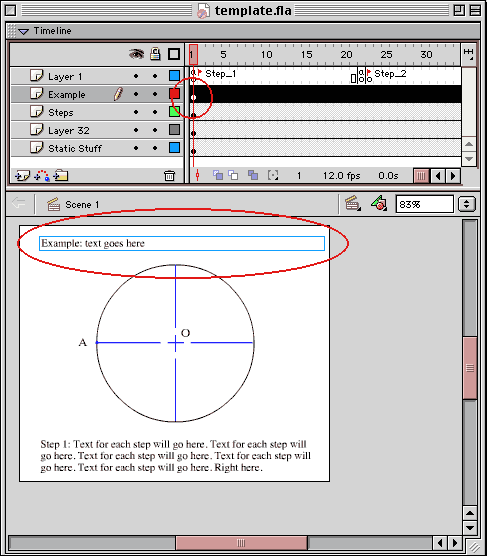Click the Scene 1 clapperboard icon

tap(54, 205)
